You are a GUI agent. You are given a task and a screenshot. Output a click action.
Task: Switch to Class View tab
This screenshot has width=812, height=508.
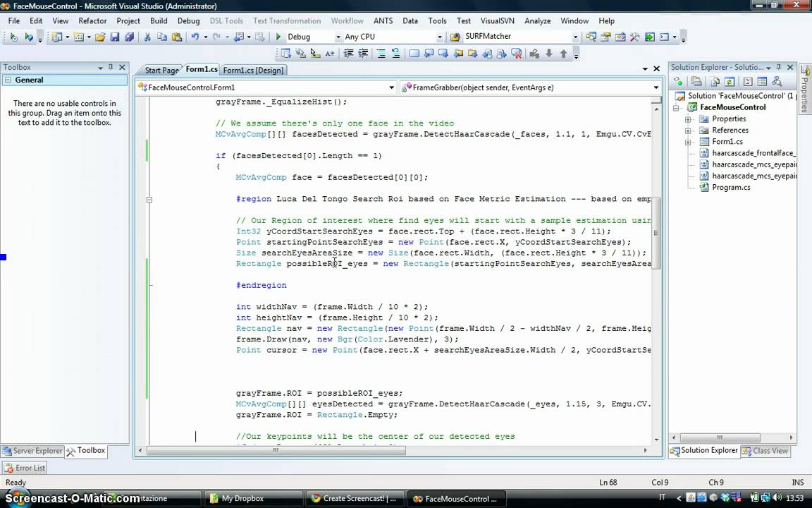click(765, 450)
